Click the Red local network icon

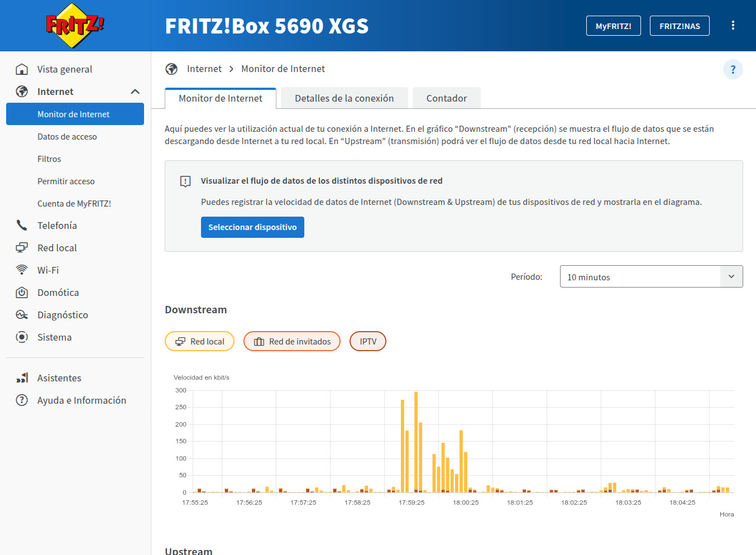point(22,248)
